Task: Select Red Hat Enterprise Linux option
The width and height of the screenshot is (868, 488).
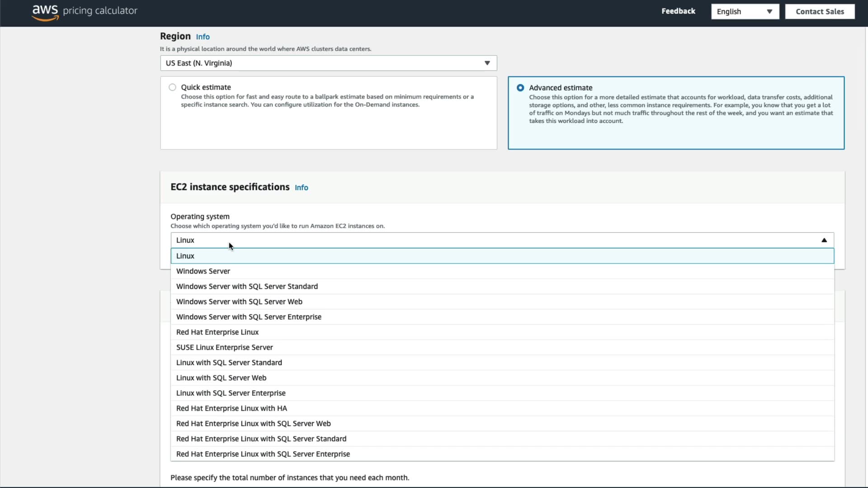Action: pos(217,333)
